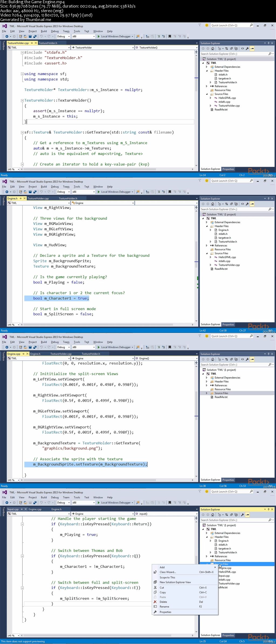Collapse the isKeyPressed(Keyboard::Q) if block
This screenshot has width=276, height=644.
click(x=22, y=556)
